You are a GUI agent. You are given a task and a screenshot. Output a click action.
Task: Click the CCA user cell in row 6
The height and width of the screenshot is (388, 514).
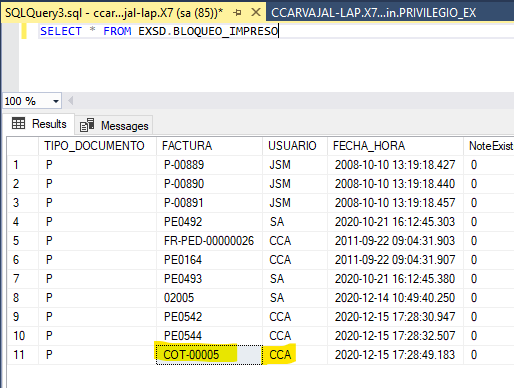[295, 260]
